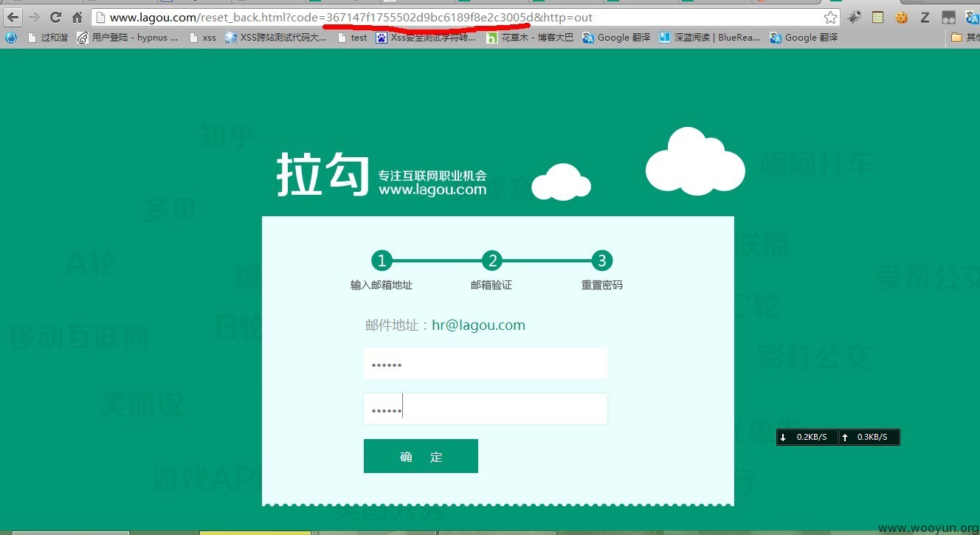Viewport: 980px width, 535px height.
Task: Focus the first new password field
Action: click(486, 364)
